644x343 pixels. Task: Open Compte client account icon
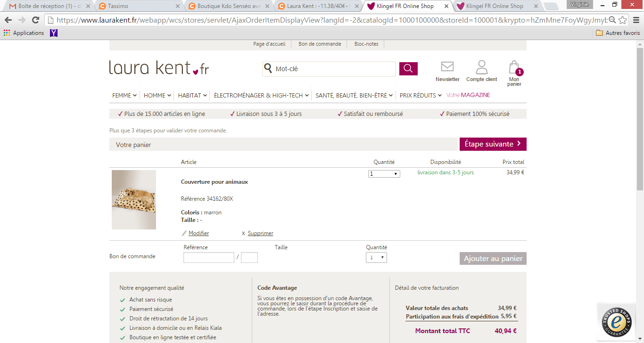tap(481, 67)
